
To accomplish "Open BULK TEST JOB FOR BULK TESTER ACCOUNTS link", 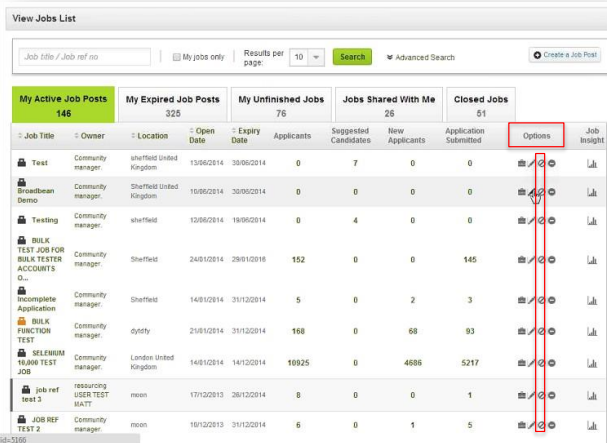I will pyautogui.click(x=41, y=259).
